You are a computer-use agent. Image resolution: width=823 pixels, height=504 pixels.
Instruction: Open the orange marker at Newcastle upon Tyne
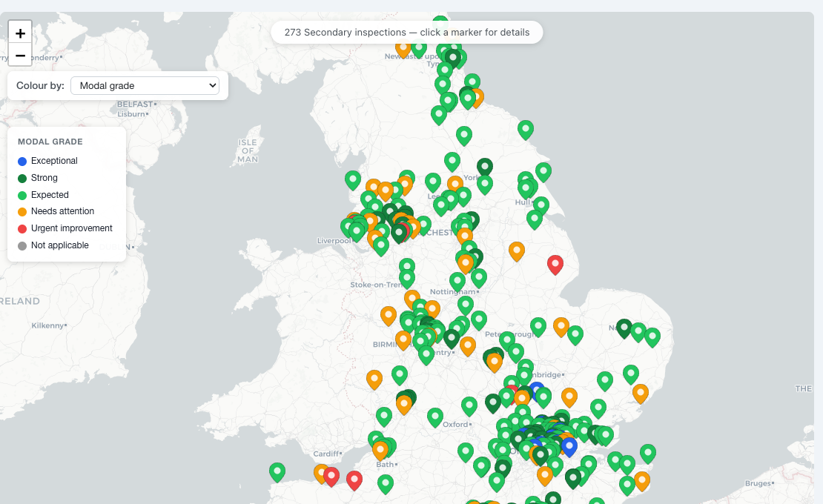point(403,48)
